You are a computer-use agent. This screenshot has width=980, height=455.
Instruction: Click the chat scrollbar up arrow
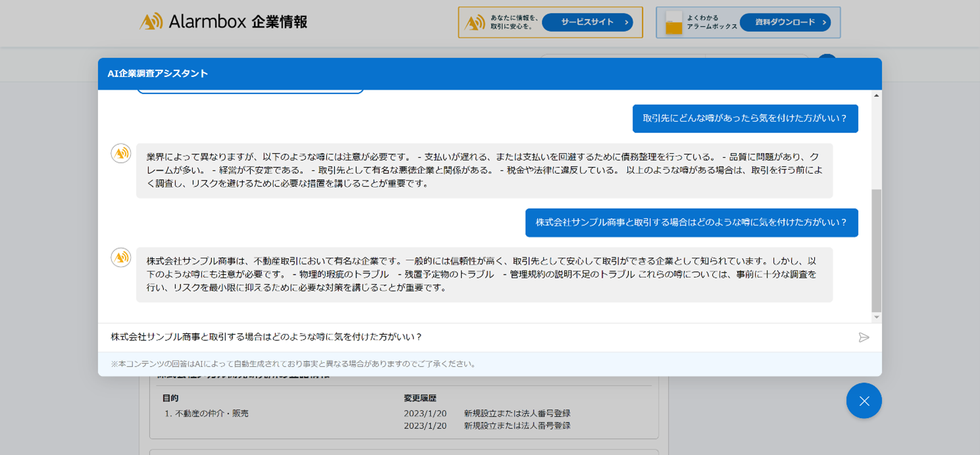[876, 95]
